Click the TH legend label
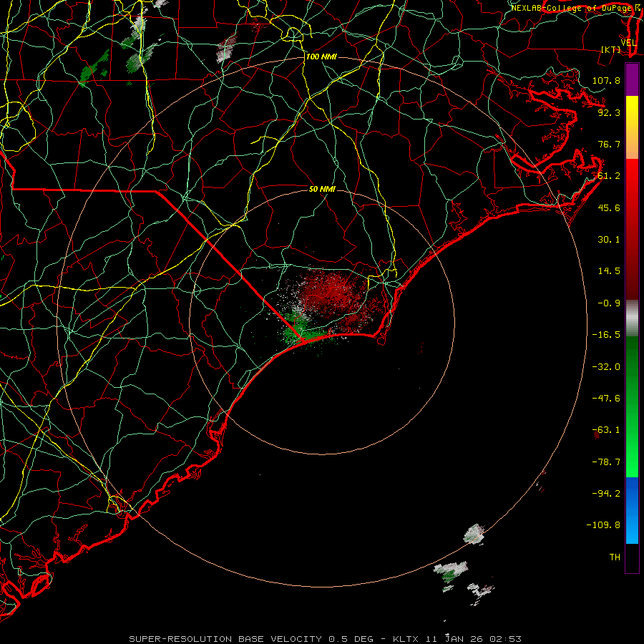The image size is (644, 644). [x=615, y=557]
